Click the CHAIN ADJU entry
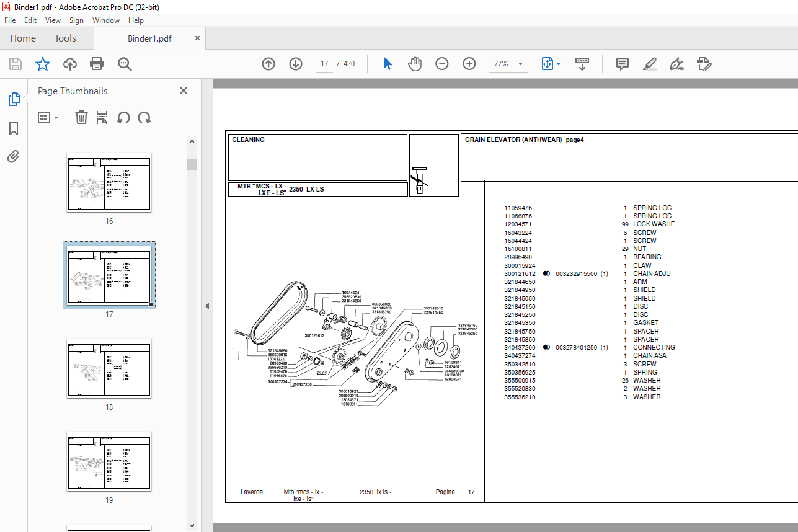Screen dimensions: 798x532 click(652, 273)
